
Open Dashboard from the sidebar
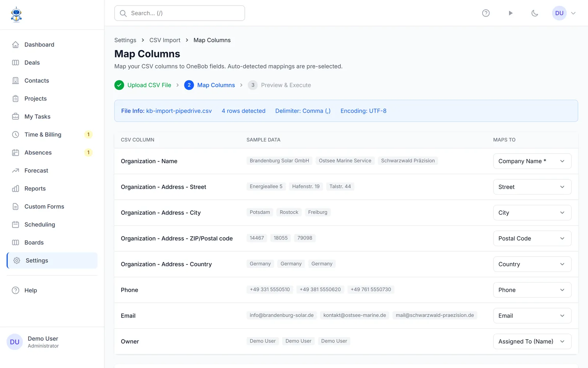click(x=52, y=45)
